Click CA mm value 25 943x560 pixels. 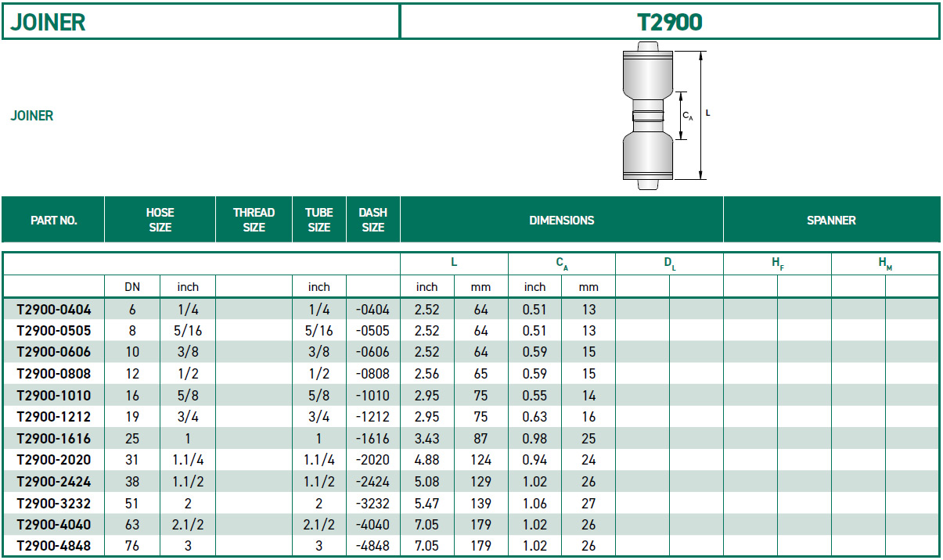588,439
